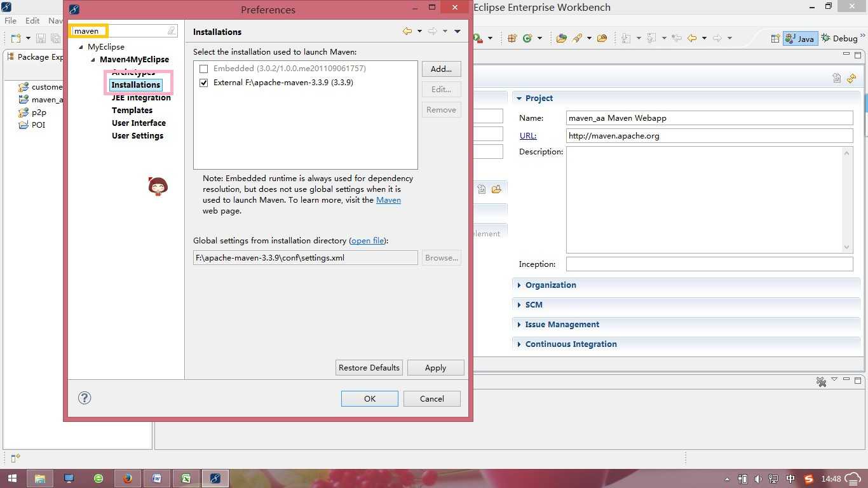
Task: Confirm preferences with OK
Action: click(370, 399)
